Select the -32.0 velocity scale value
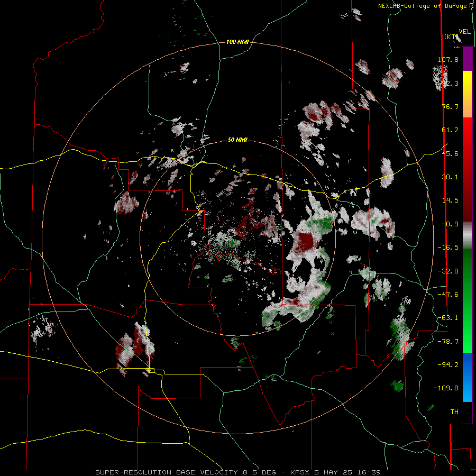This screenshot has height=476, width=476. coord(448,271)
